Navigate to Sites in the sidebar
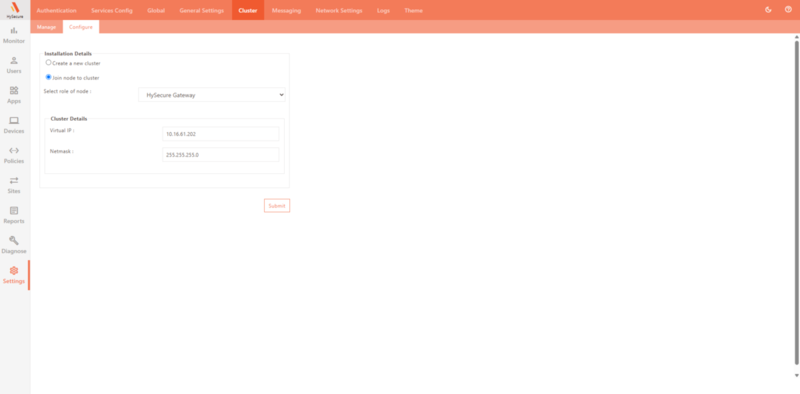This screenshot has width=800, height=394. click(14, 186)
